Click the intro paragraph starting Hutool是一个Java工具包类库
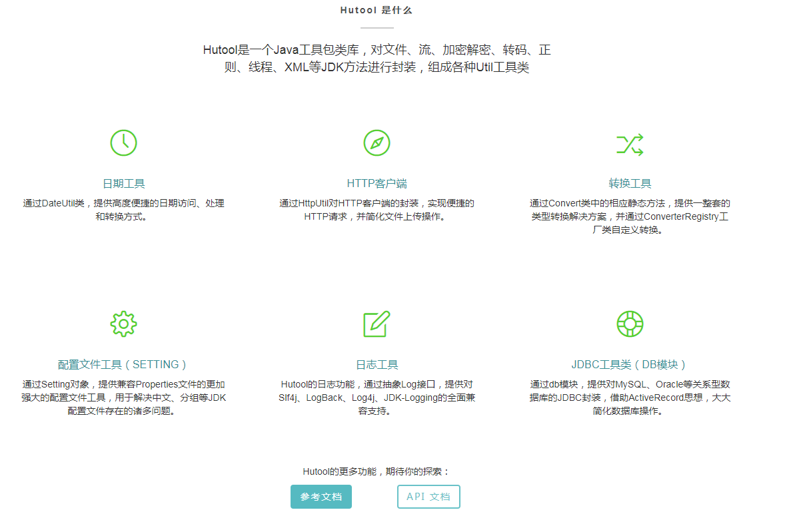803x532 pixels. [377, 59]
